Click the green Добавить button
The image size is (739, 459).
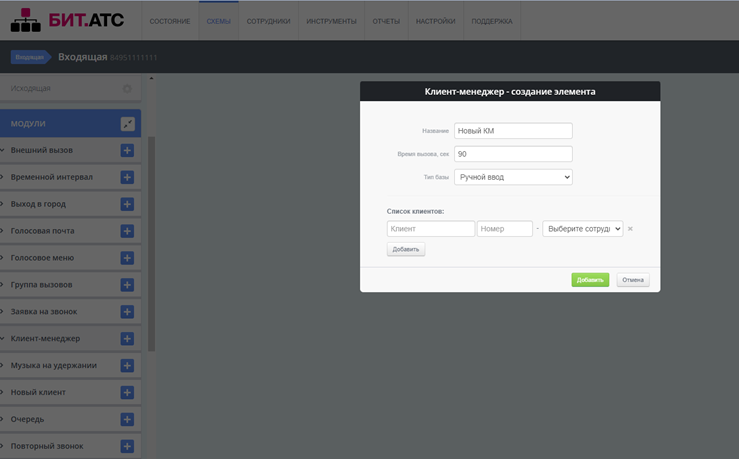tap(590, 280)
